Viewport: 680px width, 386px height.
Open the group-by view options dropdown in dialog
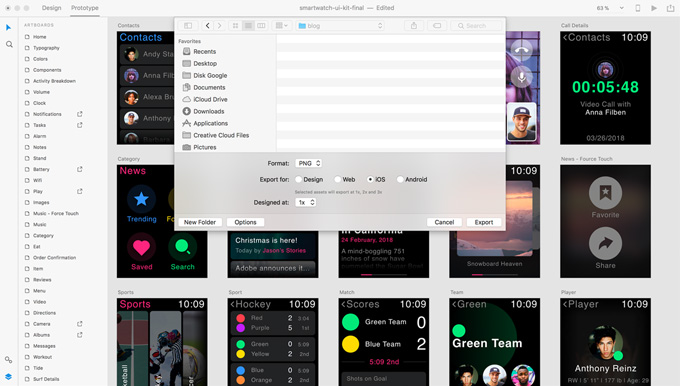coord(281,26)
